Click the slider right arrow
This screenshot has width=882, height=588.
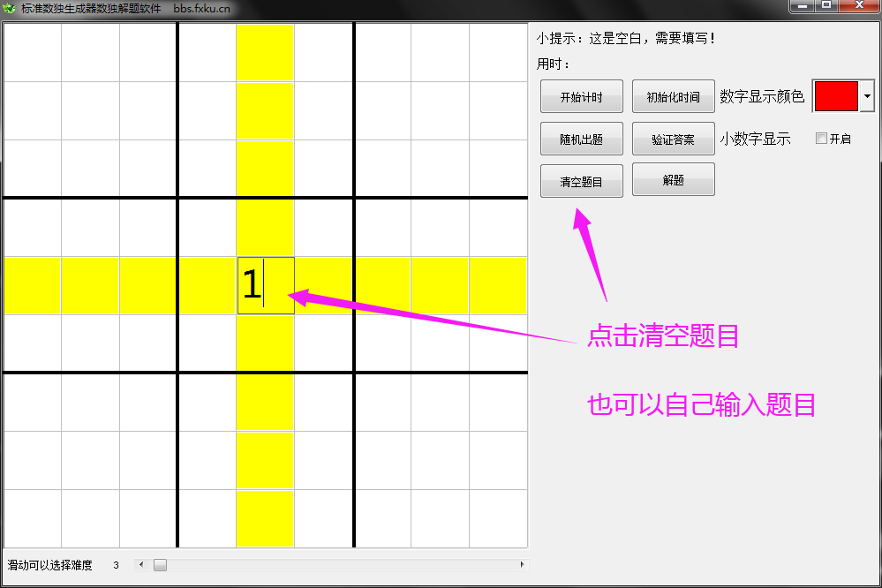point(522,564)
